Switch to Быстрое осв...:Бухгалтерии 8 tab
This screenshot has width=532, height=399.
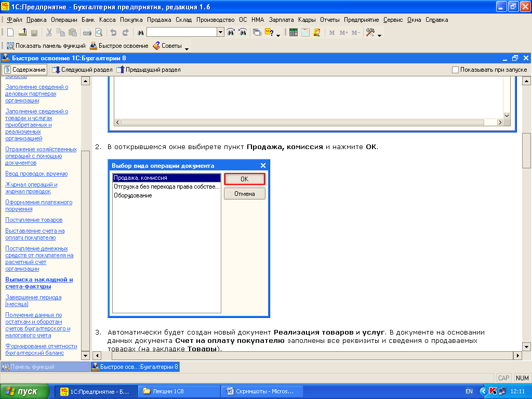pyautogui.click(x=135, y=367)
